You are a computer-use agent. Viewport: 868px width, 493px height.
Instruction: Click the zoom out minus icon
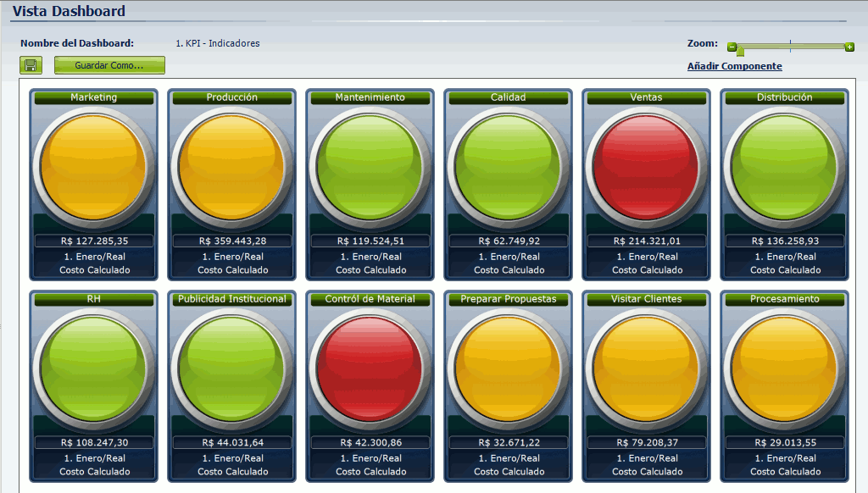point(732,47)
